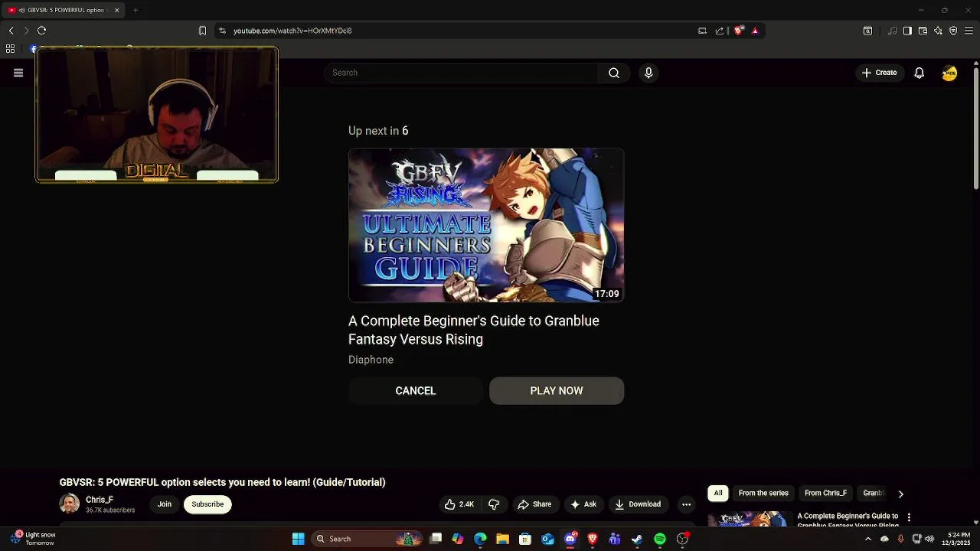Select the From Chris_F chip
This screenshot has height=551, width=980.
pyautogui.click(x=825, y=494)
